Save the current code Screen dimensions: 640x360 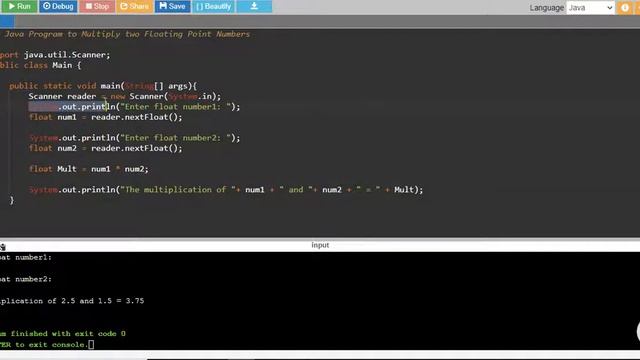point(172,6)
